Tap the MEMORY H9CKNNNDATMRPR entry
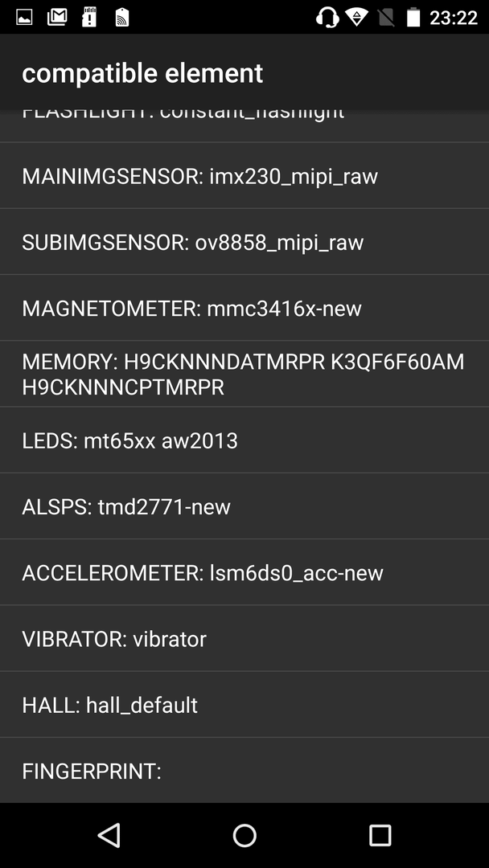489x868 pixels. 244,374
